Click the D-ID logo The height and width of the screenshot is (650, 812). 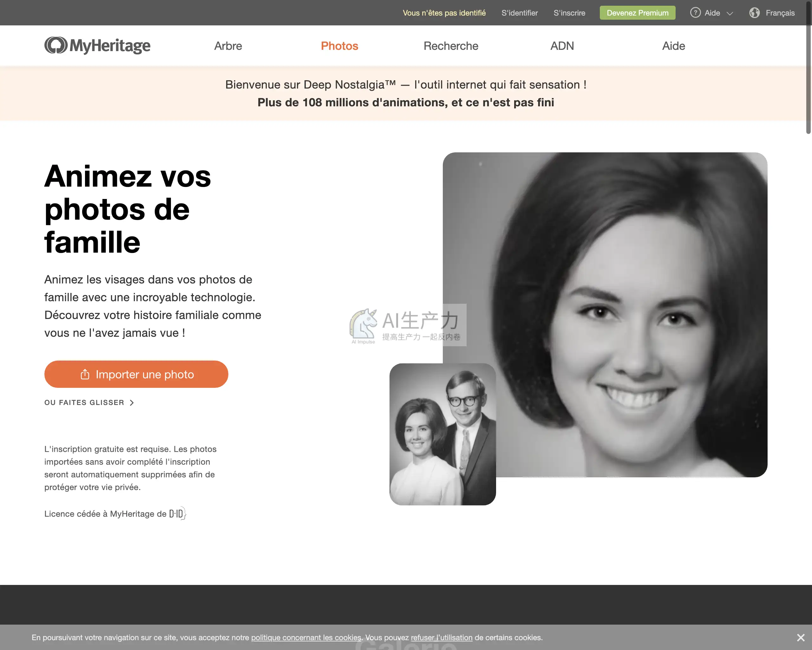pos(177,514)
